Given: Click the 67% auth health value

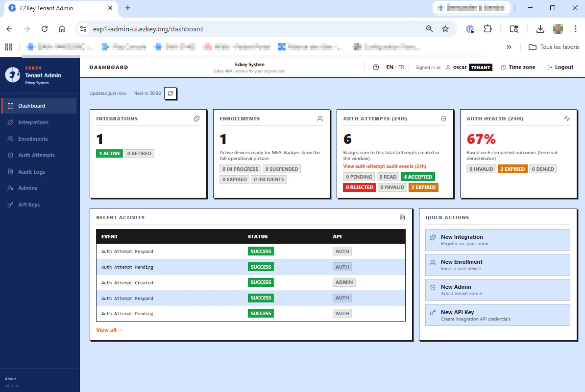Looking at the screenshot, I should [481, 139].
